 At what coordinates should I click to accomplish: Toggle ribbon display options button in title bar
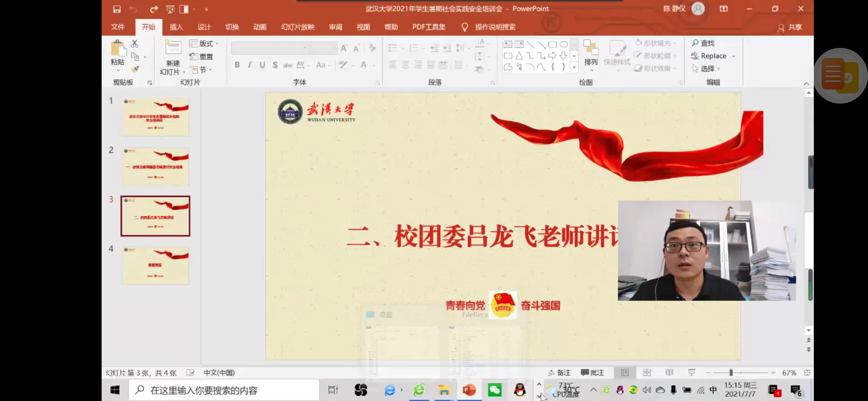pyautogui.click(x=724, y=9)
